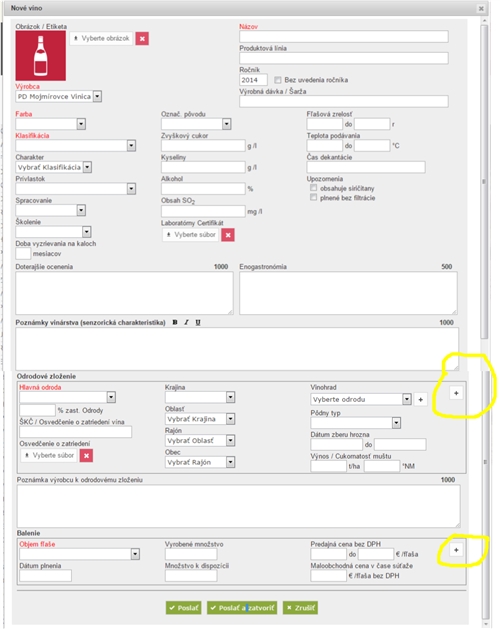500x629 pixels.
Task: Focus the Čas dekantácie field
Action: (366, 167)
